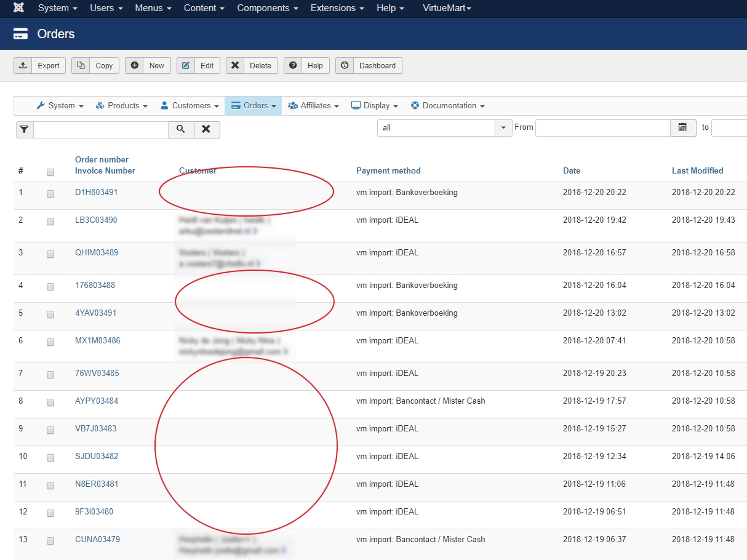Sort orders by the Date column header
Screen dimensions: 747x560
pos(571,171)
